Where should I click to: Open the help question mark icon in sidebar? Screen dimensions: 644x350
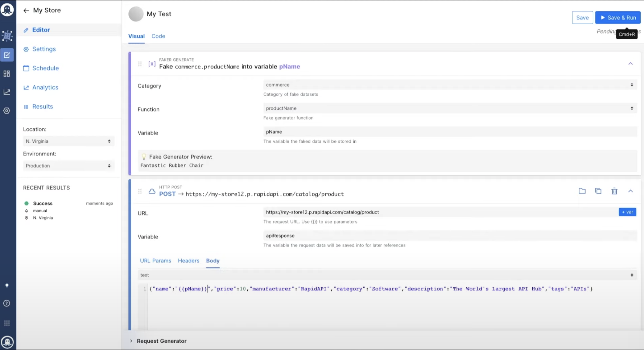click(7, 303)
